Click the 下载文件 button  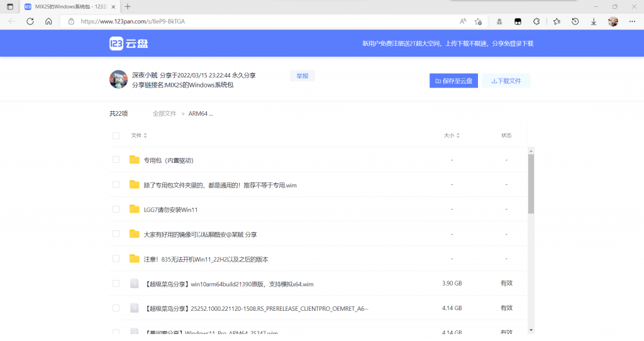tap(506, 81)
